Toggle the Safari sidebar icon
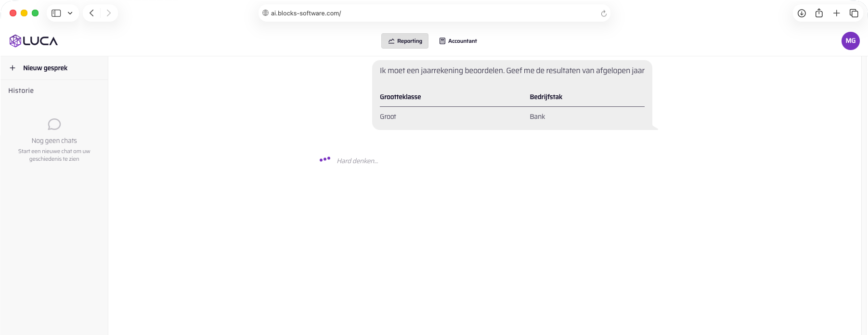 tap(56, 13)
